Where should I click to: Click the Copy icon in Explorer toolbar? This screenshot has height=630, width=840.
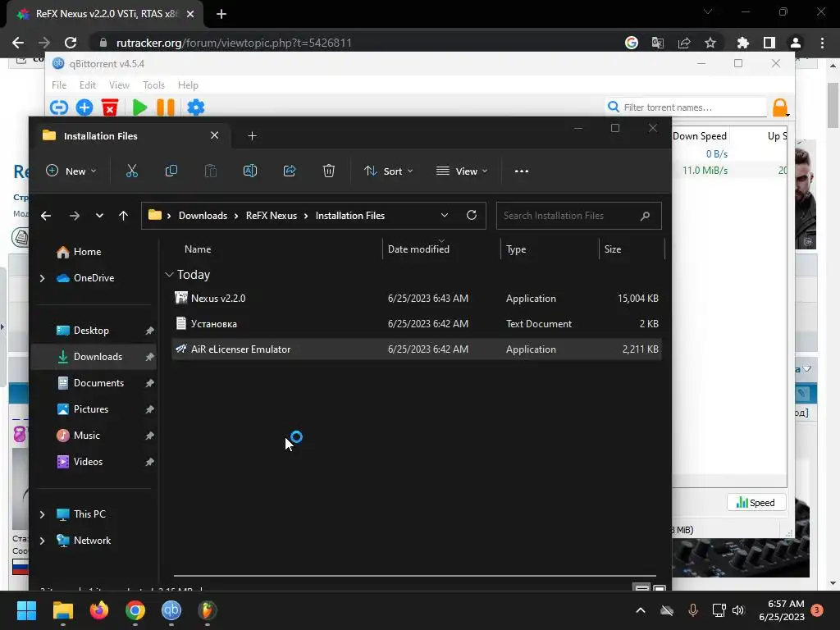tap(171, 171)
